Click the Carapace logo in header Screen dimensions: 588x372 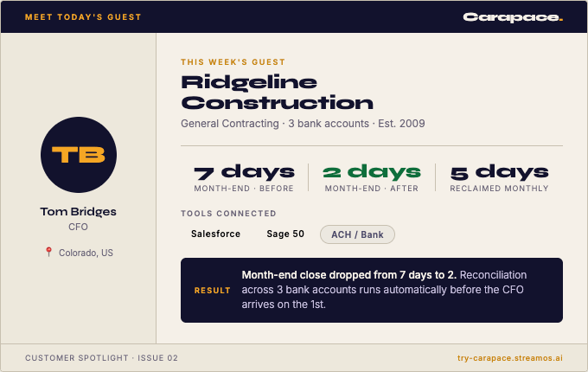513,17
